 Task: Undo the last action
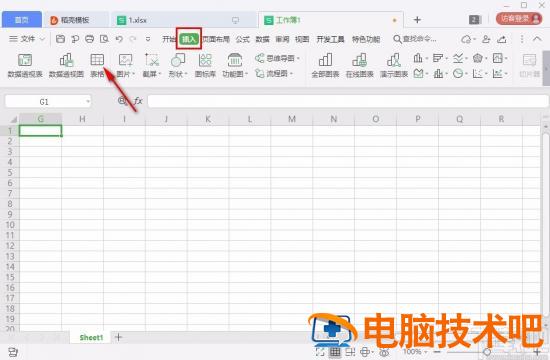(x=119, y=39)
